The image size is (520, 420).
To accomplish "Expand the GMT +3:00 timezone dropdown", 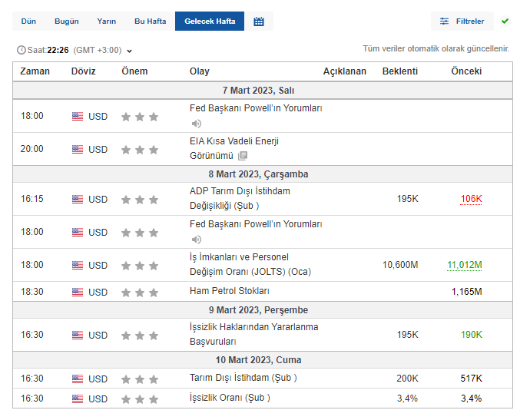I will (x=129, y=51).
